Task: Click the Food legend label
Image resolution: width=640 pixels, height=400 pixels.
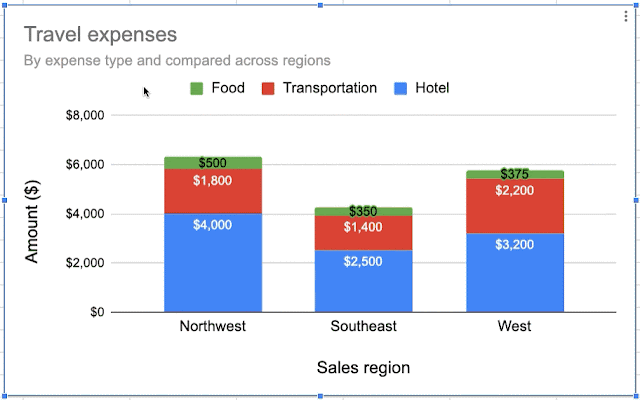Action: [x=228, y=88]
